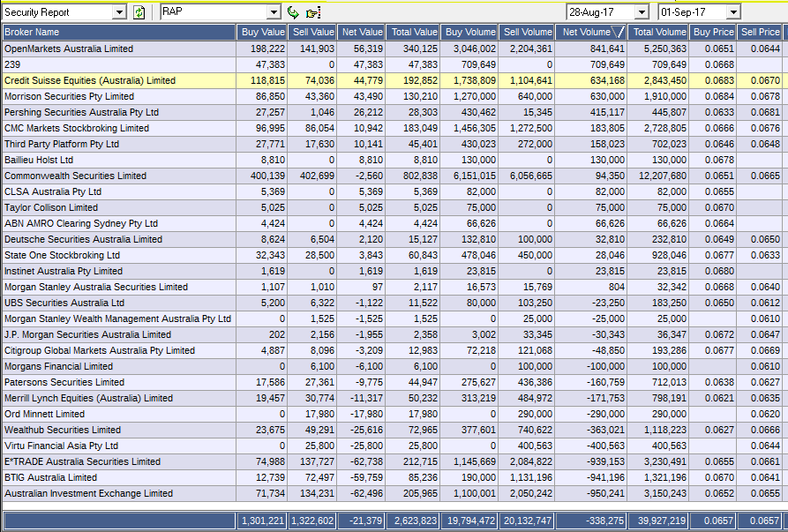Click Australian Investment Exchange net volume -950,241
This screenshot has height=532, width=788.
pyautogui.click(x=605, y=493)
